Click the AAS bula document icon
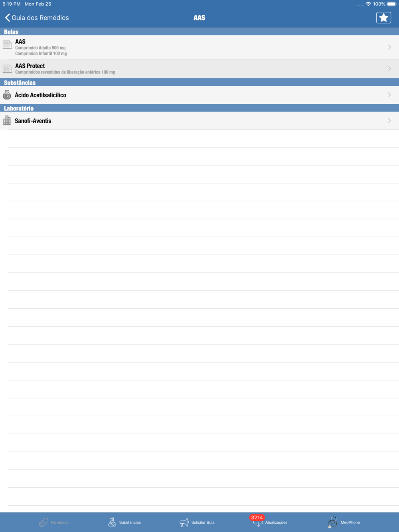 [7, 45]
